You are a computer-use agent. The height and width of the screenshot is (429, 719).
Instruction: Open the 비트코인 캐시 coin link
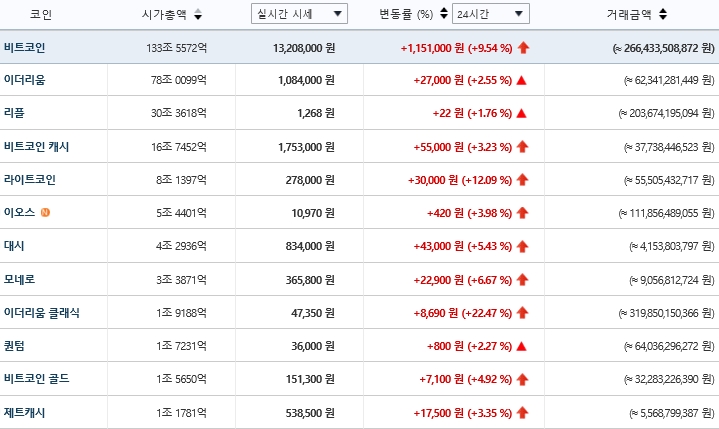tap(36, 146)
